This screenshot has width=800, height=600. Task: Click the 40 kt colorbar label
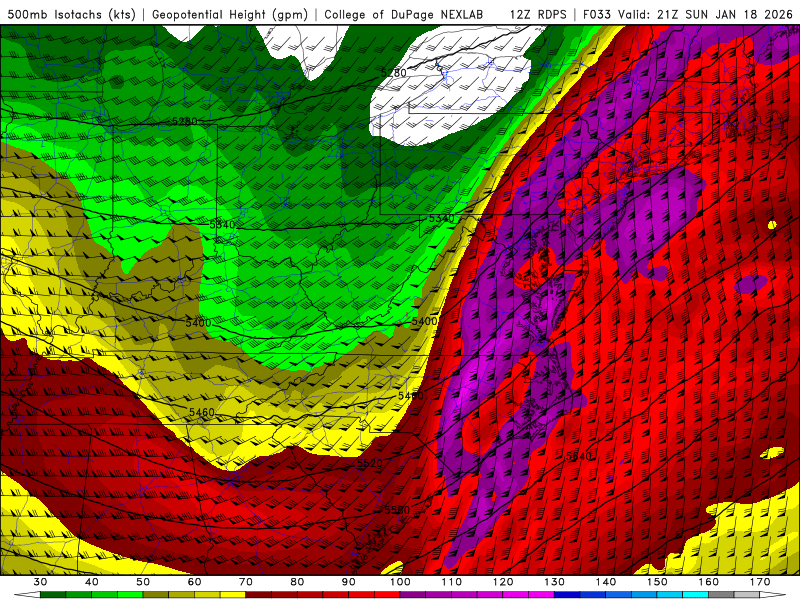pyautogui.click(x=92, y=582)
